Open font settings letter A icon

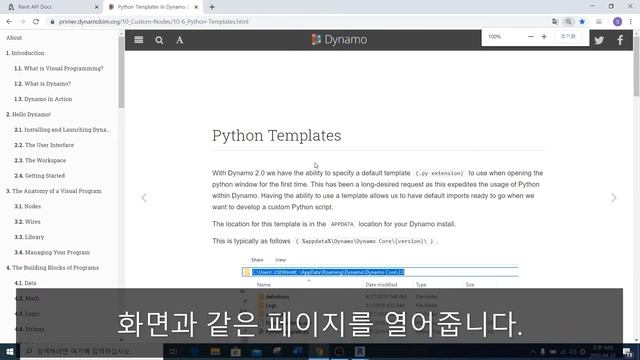click(180, 40)
